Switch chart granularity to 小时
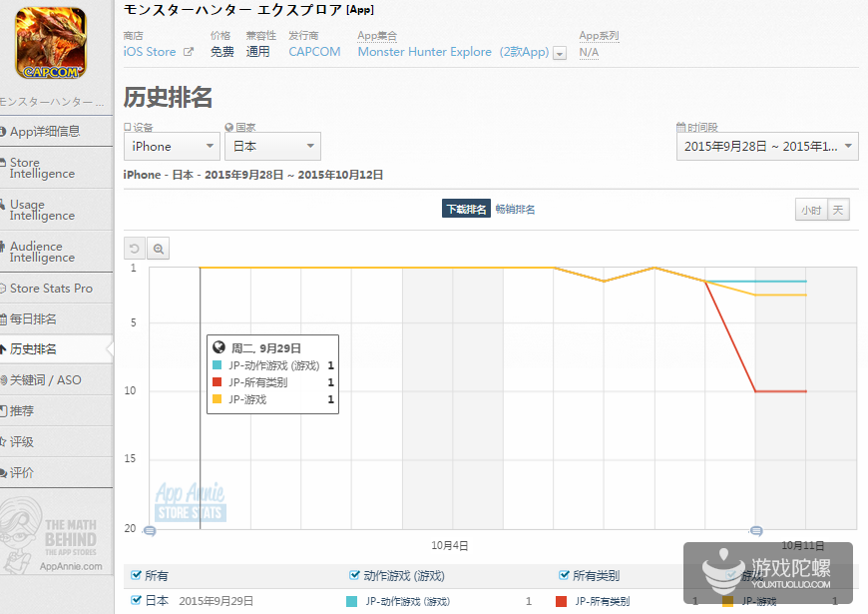Image resolution: width=868 pixels, height=614 pixels. 809,210
